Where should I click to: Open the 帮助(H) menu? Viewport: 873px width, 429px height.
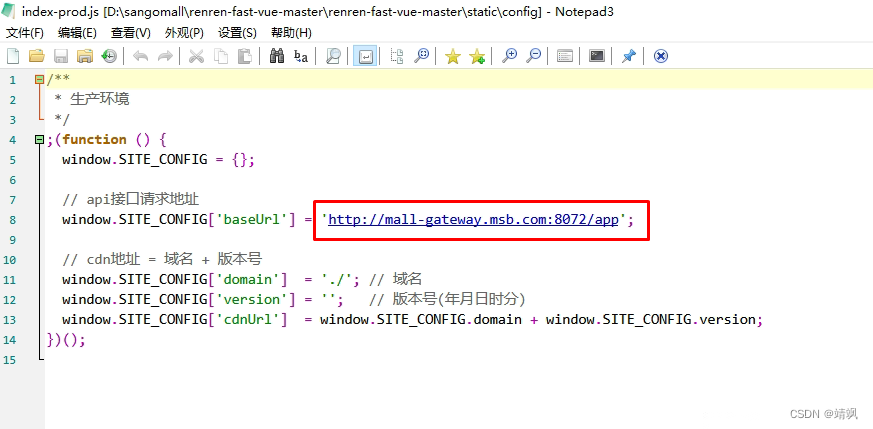coord(291,32)
